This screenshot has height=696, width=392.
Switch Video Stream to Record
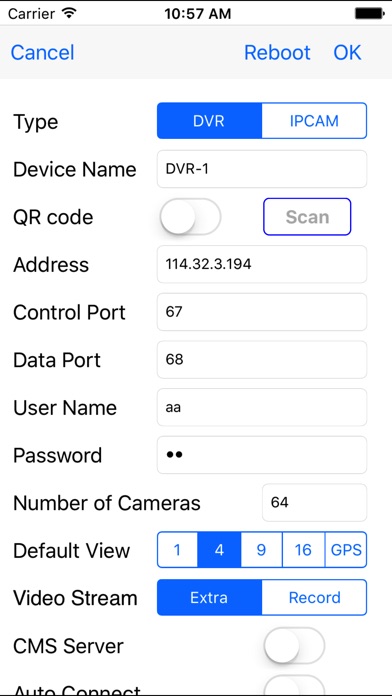314,597
